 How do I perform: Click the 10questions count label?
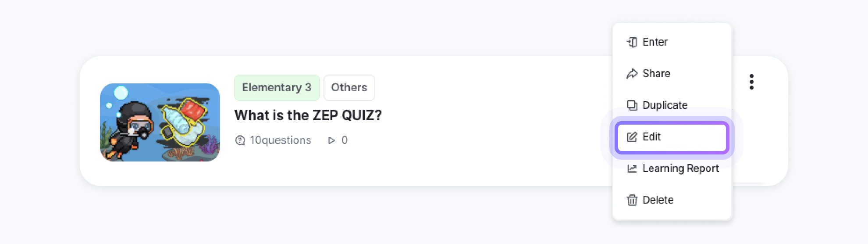pyautogui.click(x=281, y=140)
